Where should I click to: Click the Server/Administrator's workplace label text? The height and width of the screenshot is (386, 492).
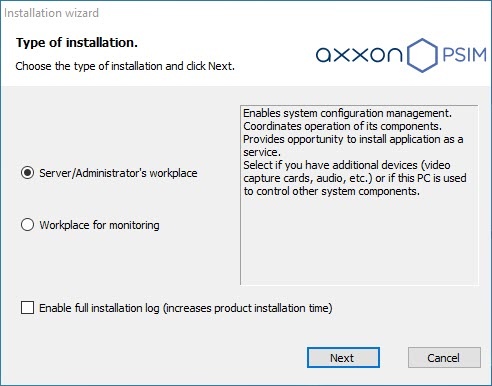coord(118,173)
